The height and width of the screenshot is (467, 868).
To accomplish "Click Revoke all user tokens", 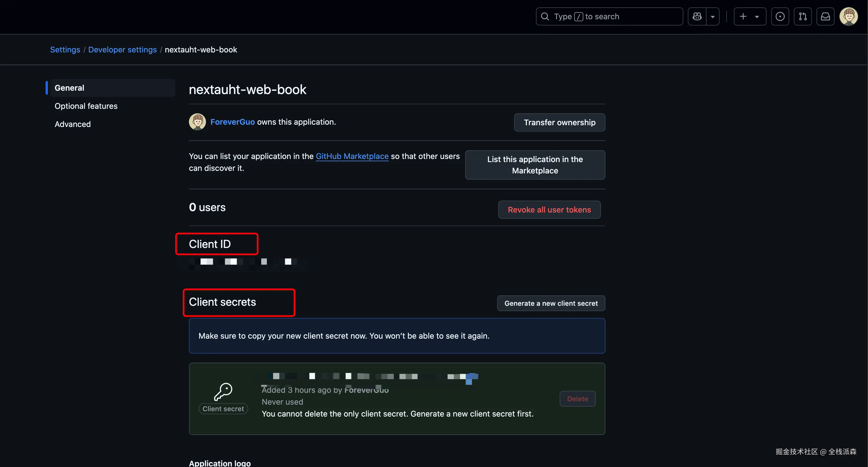I will tap(549, 210).
